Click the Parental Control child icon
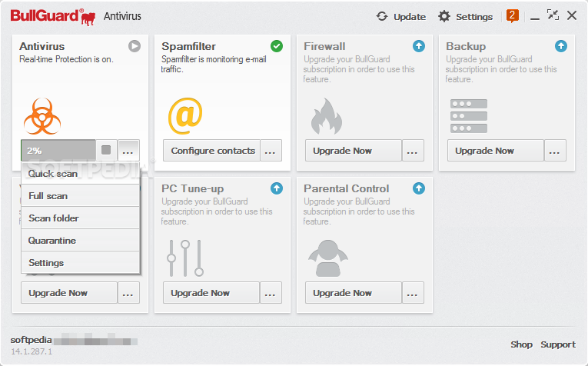 pyautogui.click(x=328, y=258)
